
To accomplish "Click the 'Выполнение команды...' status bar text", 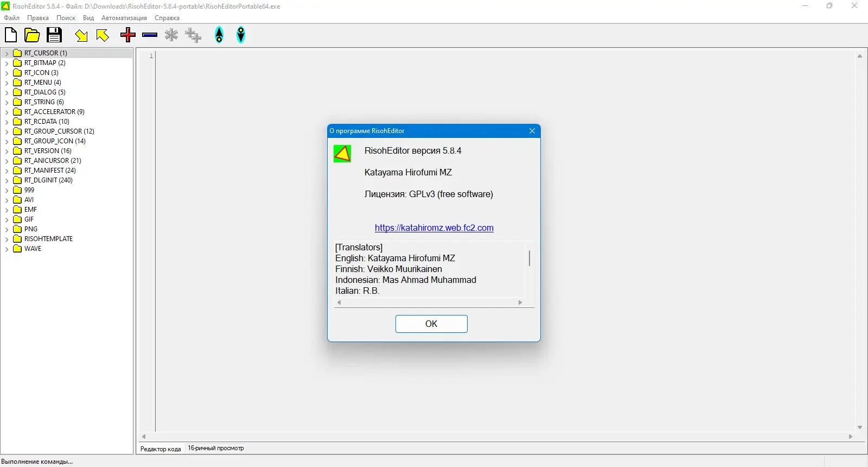I will pyautogui.click(x=37, y=462).
